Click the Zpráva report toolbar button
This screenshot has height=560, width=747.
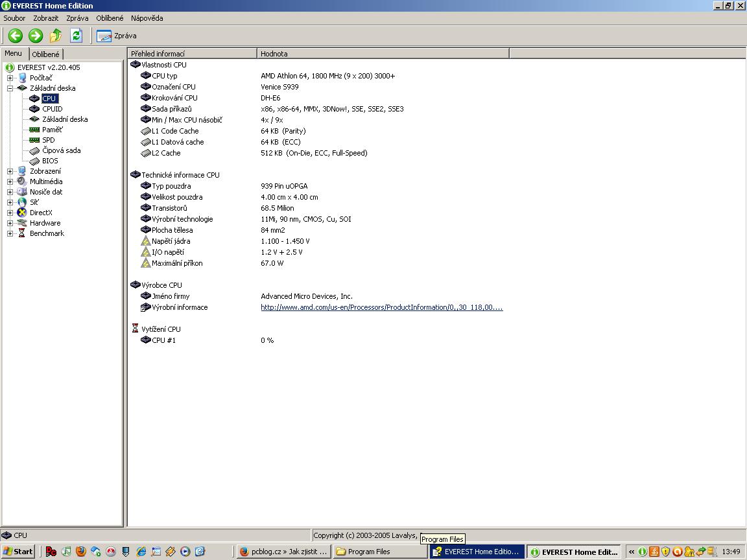coord(117,36)
